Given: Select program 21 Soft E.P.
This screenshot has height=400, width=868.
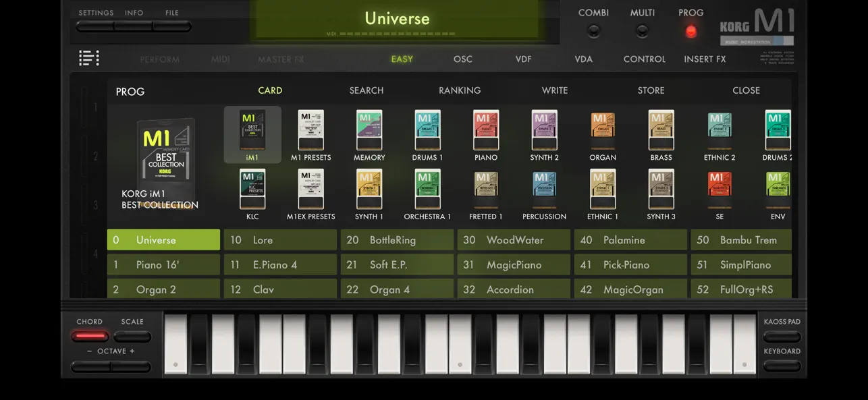Looking at the screenshot, I should tap(397, 265).
